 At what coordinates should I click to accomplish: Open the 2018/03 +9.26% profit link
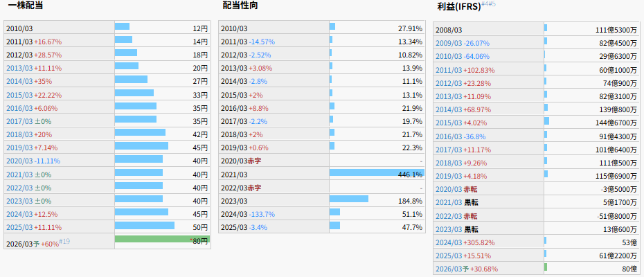coord(448,163)
